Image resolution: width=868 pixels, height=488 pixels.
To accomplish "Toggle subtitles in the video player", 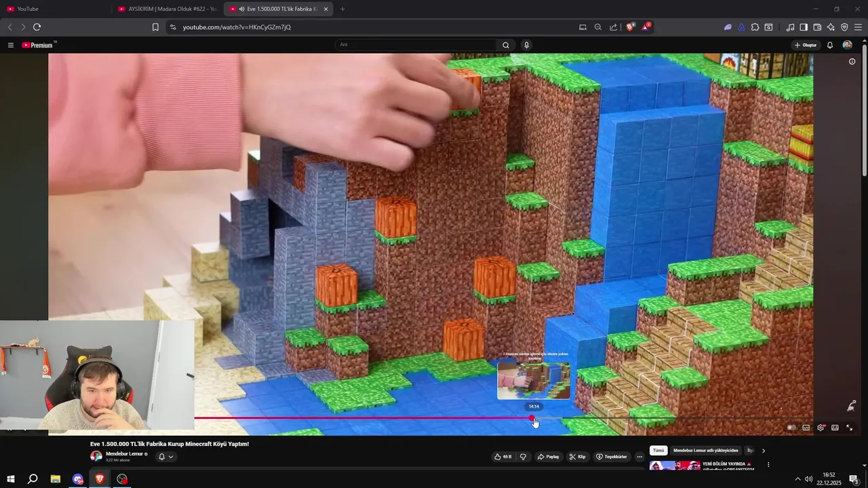I will (x=806, y=428).
